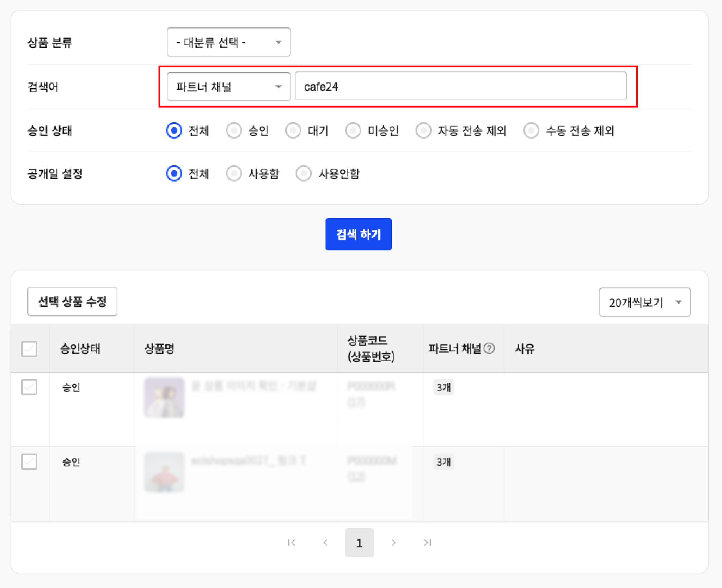The height and width of the screenshot is (588, 722).
Task: Open the first product thumbnail image
Action: click(164, 398)
